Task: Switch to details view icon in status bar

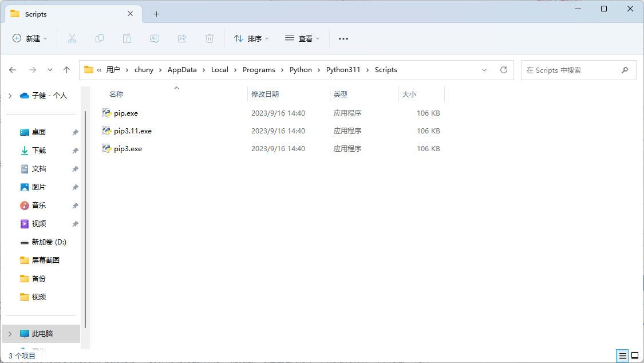Action: click(x=623, y=356)
